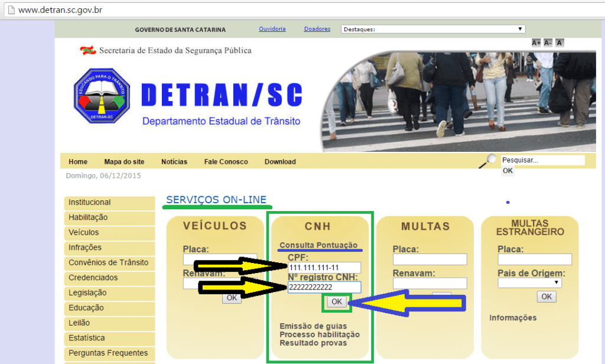Click the pedestrians crossing banner photo
This screenshot has height=364, width=605.
click(459, 101)
